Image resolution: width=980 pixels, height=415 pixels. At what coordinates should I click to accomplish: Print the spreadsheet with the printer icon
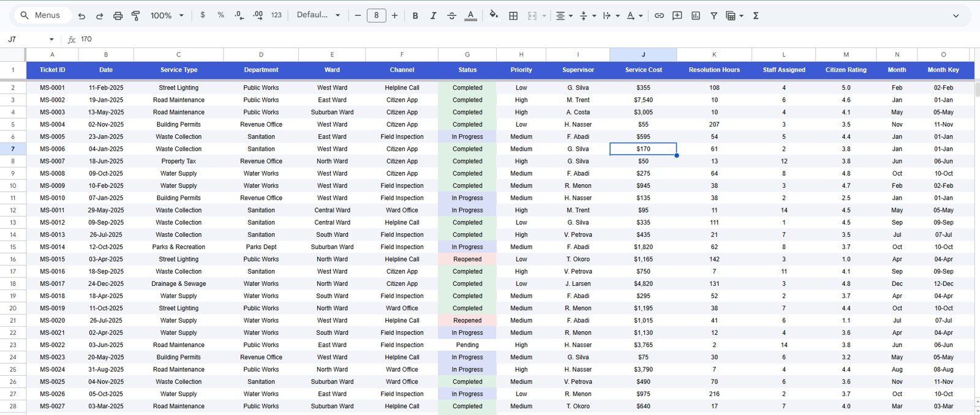(x=118, y=15)
